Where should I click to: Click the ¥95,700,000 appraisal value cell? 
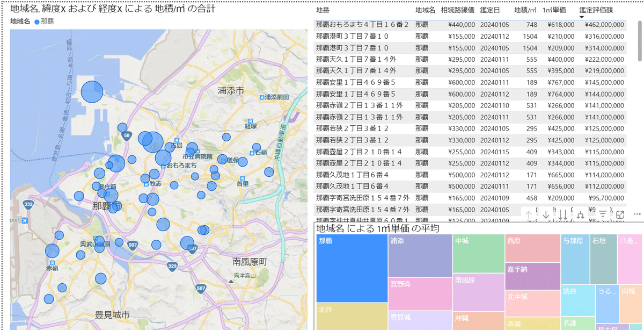[603, 198]
